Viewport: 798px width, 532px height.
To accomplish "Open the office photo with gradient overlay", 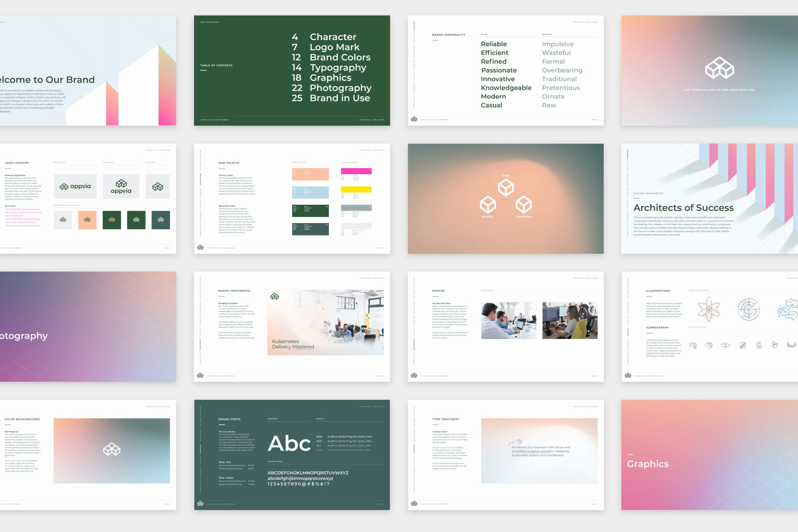I will (x=325, y=323).
